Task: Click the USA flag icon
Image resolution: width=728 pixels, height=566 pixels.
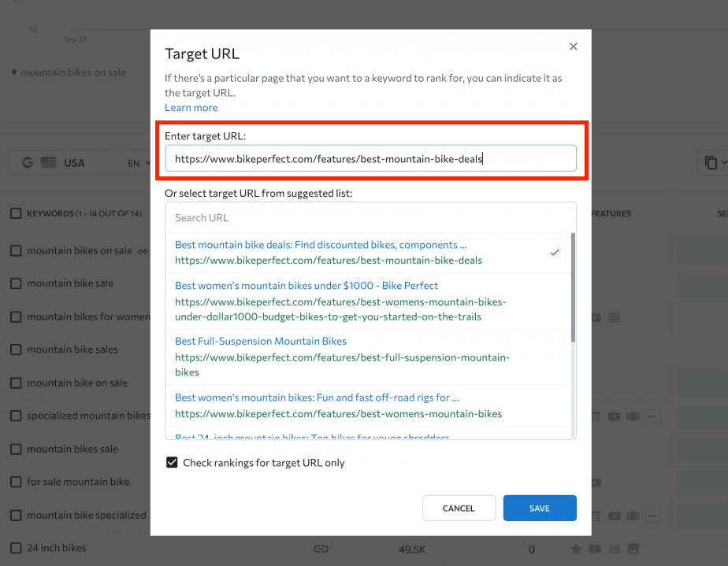Action: point(48,162)
